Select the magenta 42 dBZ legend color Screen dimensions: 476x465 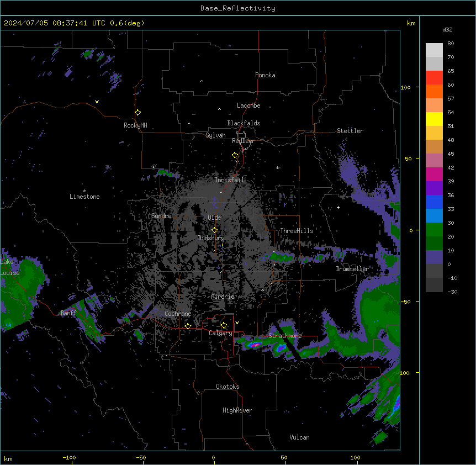434,174
